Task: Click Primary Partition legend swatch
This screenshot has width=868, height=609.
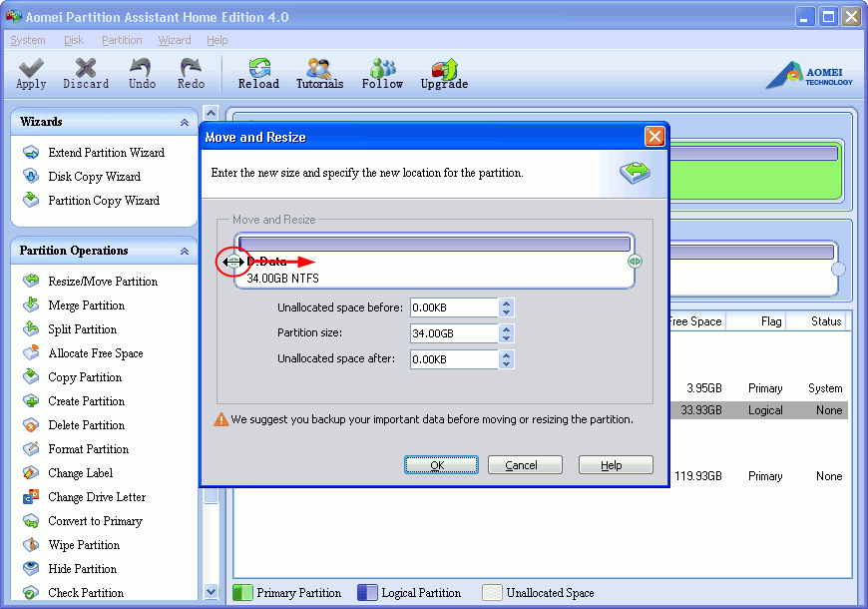Action: click(242, 592)
